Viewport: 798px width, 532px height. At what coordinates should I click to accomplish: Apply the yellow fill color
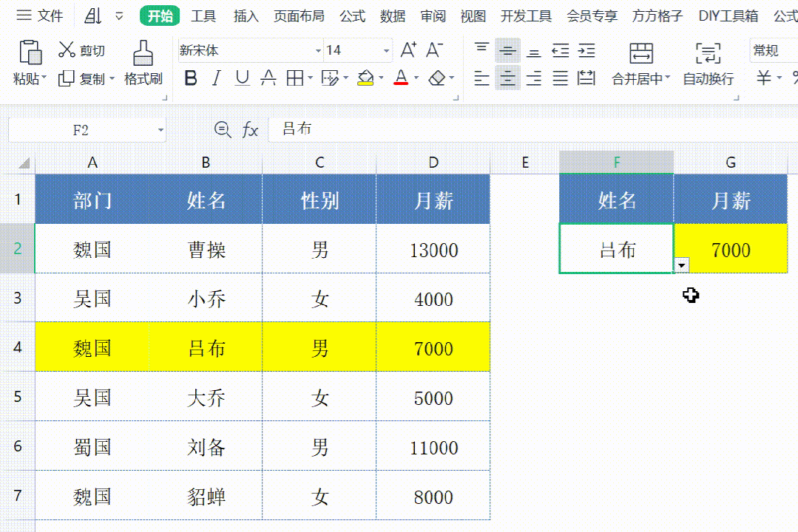(x=365, y=78)
